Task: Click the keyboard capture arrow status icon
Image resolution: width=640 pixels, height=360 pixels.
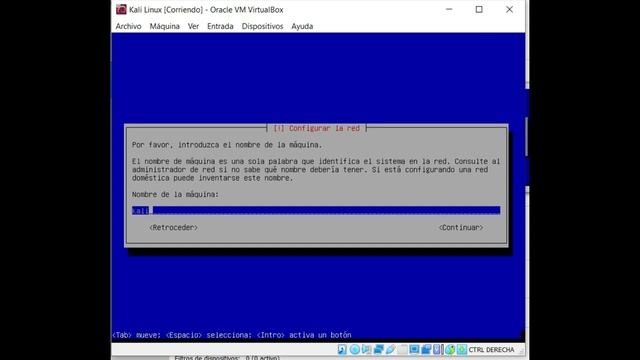Action: (462, 349)
